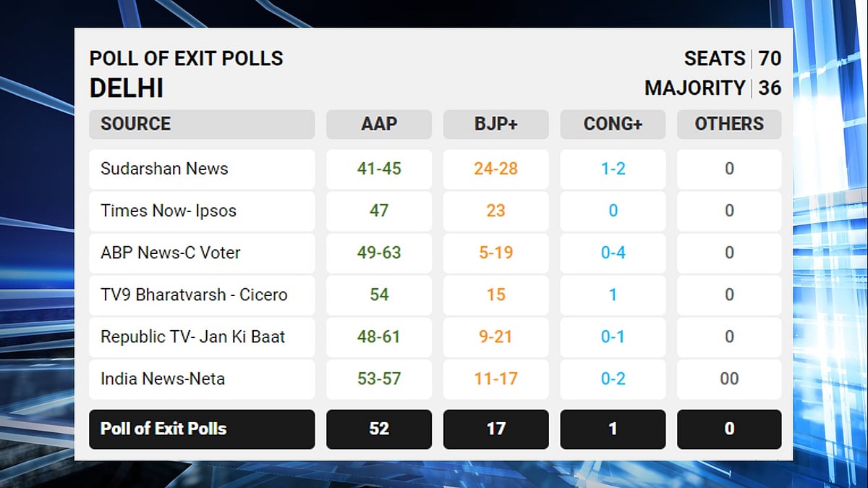Image resolution: width=868 pixels, height=488 pixels.
Task: Click the BJP+ column header
Action: tap(495, 124)
